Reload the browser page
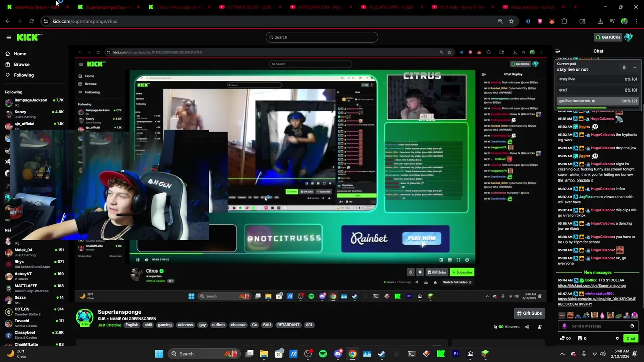644x362 pixels. coord(31,21)
